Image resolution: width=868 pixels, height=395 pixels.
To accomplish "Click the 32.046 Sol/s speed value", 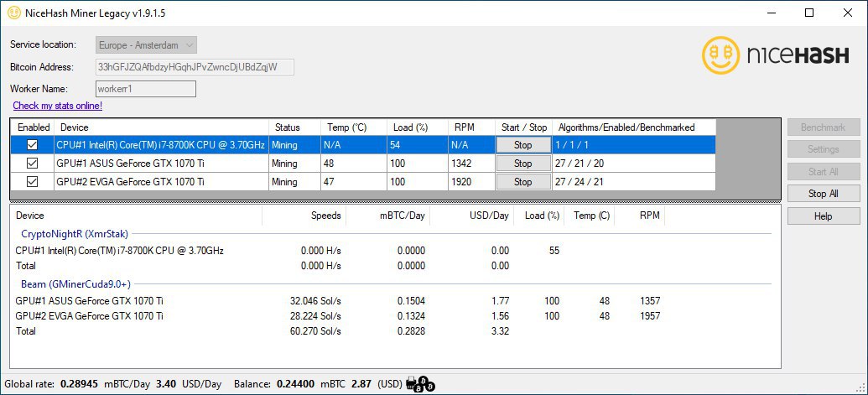I will point(315,301).
